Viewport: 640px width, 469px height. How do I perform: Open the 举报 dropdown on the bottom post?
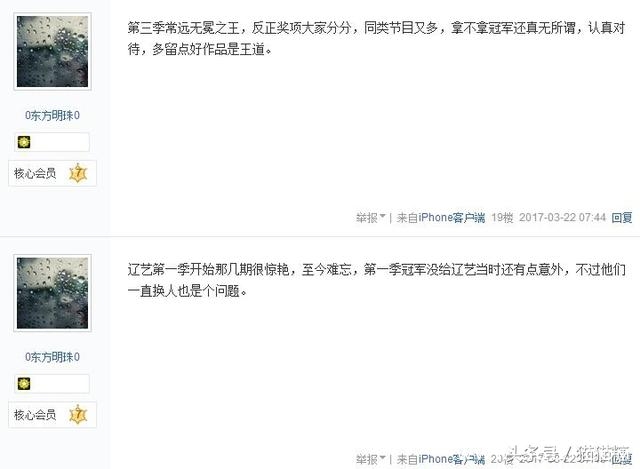pyautogui.click(x=370, y=459)
